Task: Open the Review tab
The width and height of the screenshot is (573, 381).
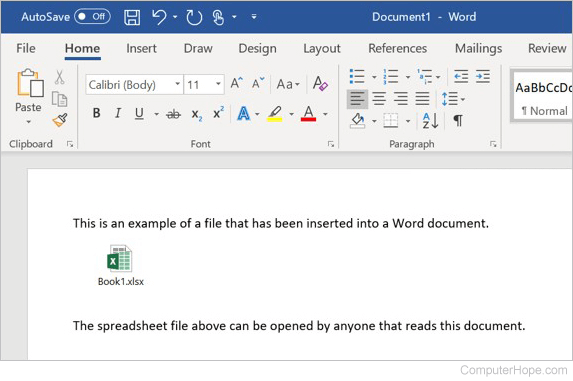Action: pyautogui.click(x=547, y=48)
